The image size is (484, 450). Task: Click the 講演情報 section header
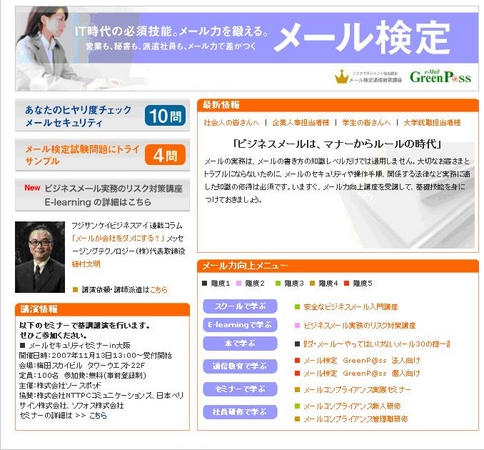tap(102, 309)
